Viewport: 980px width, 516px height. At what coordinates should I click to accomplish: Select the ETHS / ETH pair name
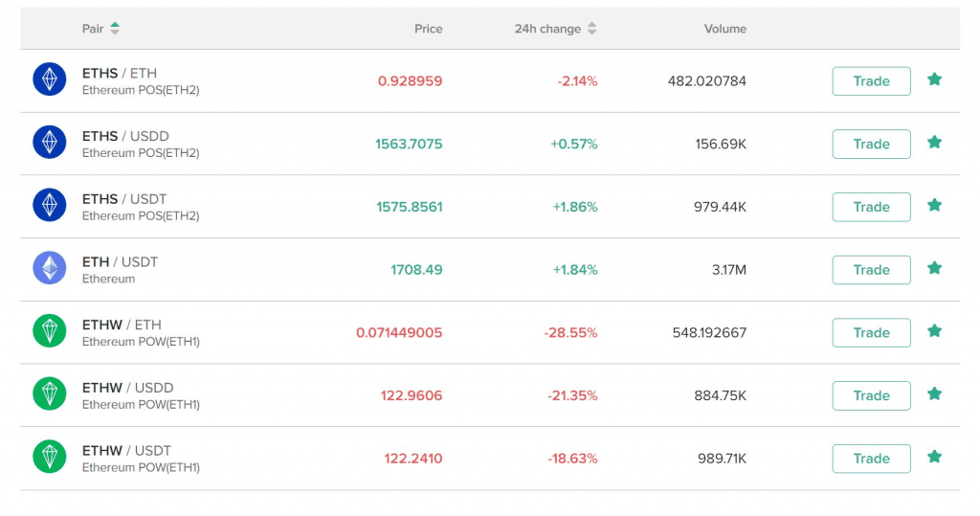(x=120, y=73)
